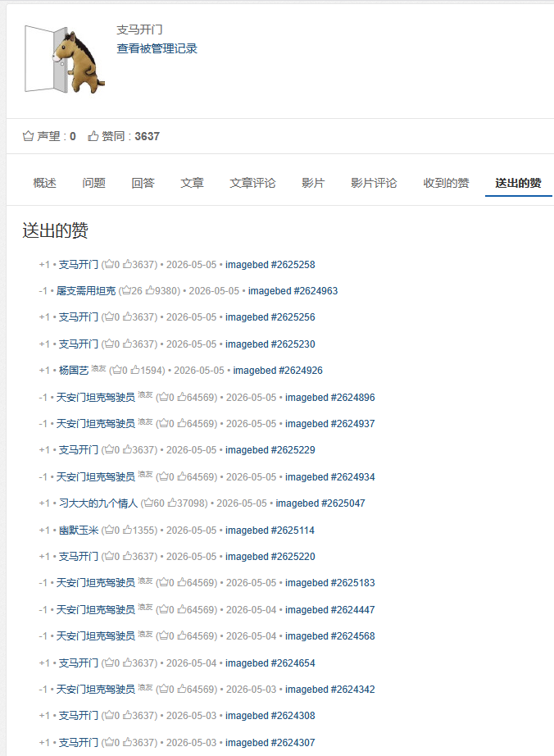Click the 赞同 thumbs-up icon

coord(93,136)
